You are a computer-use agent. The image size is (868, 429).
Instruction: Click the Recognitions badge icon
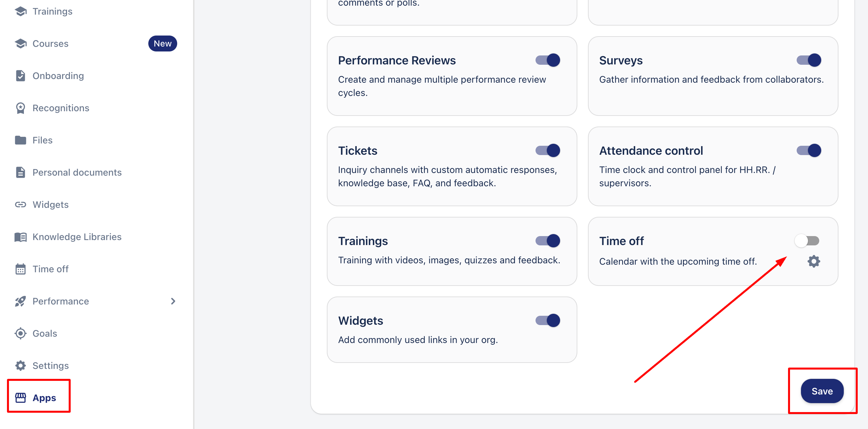coord(21,108)
